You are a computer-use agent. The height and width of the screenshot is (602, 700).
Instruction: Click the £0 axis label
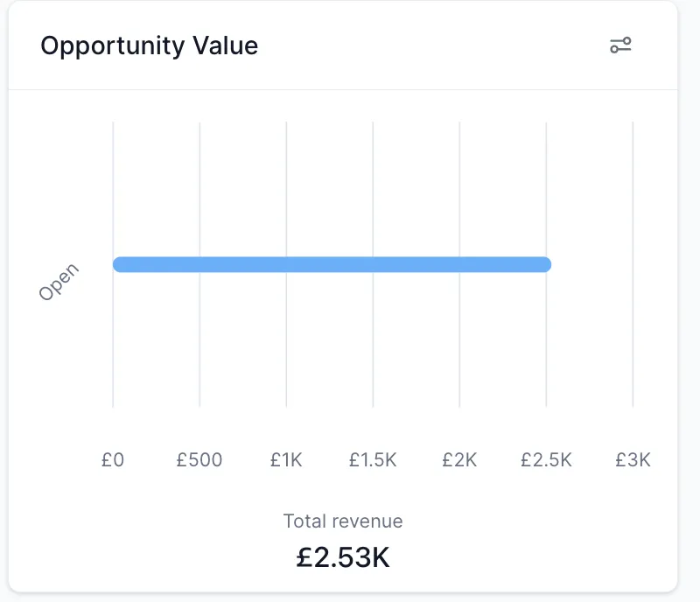(113, 459)
